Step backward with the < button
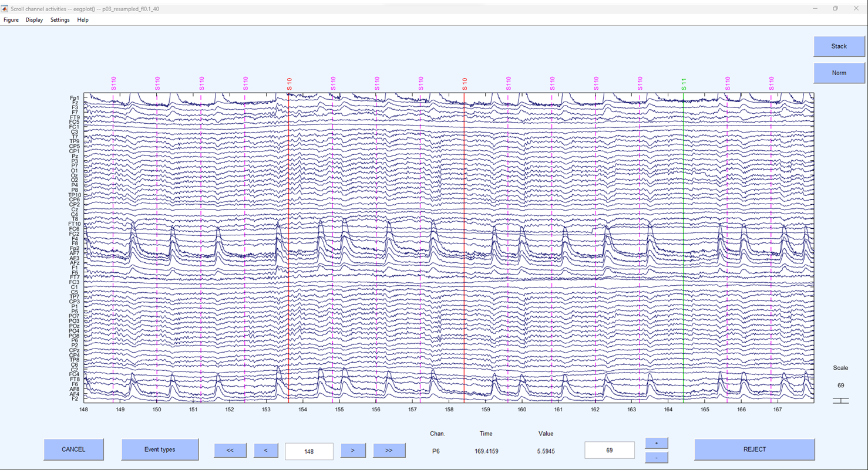This screenshot has width=868, height=470. coord(266,450)
